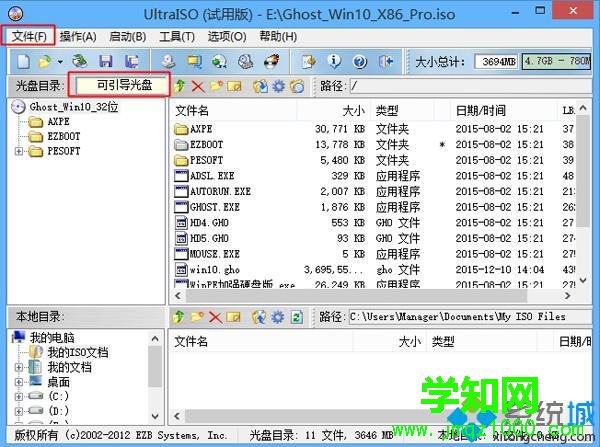Image resolution: width=600 pixels, height=447 pixels.
Task: Expand the (D:) drive tree node
Action: pyautogui.click(x=18, y=411)
